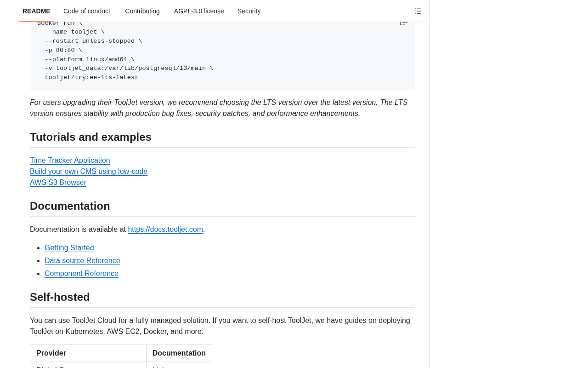This screenshot has height=368, width=588.
Task: Open the Component Reference link
Action: (x=81, y=274)
